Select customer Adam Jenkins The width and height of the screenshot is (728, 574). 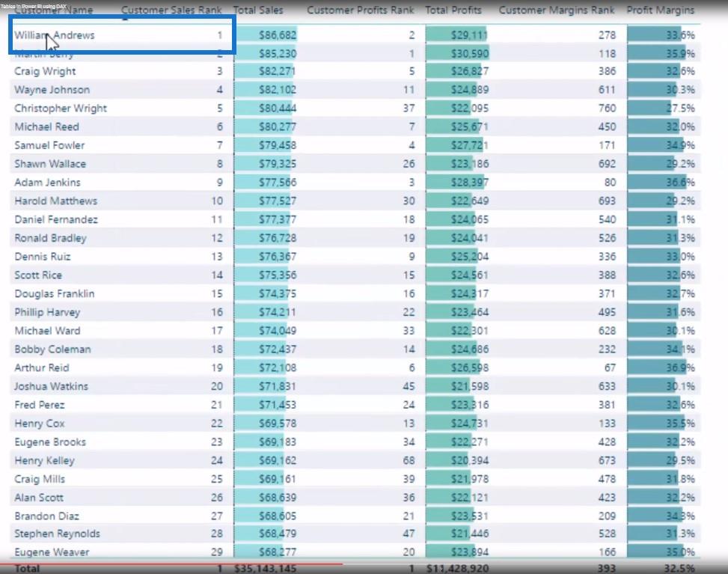pos(47,183)
